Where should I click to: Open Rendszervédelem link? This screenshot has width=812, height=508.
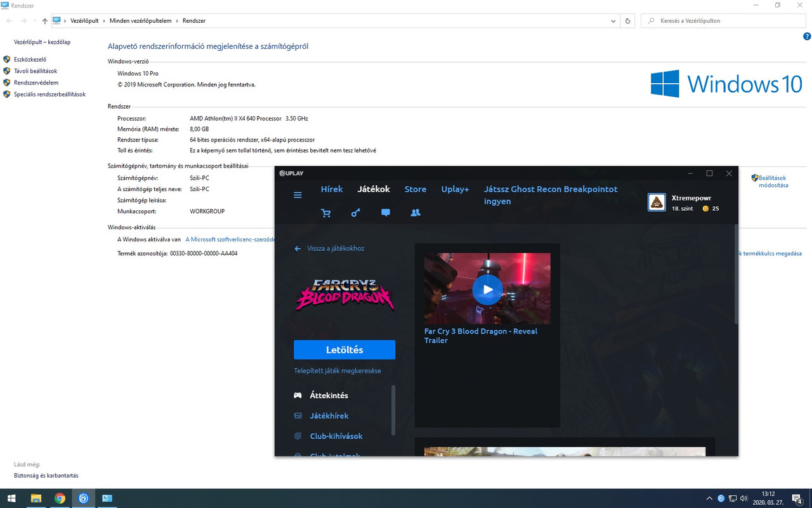pos(36,83)
